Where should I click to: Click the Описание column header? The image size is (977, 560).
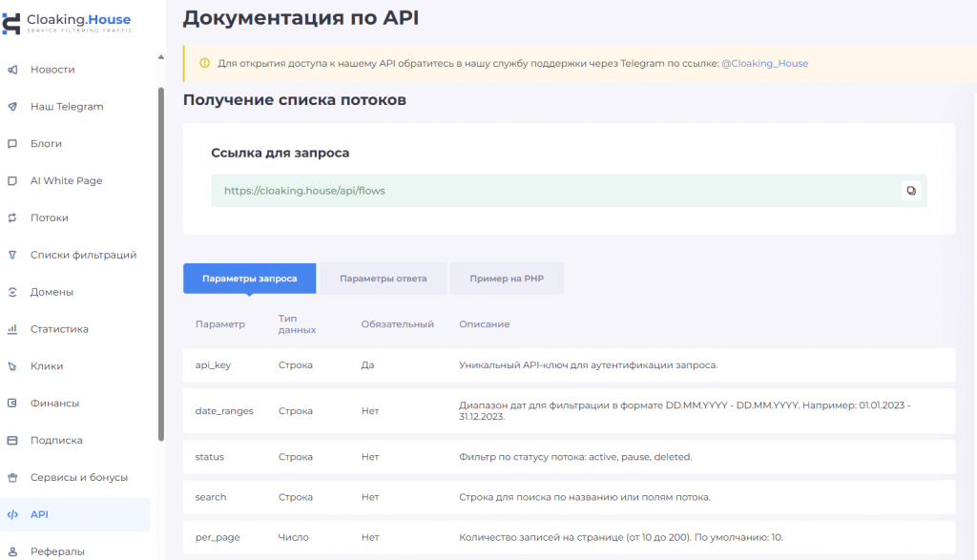(x=484, y=324)
